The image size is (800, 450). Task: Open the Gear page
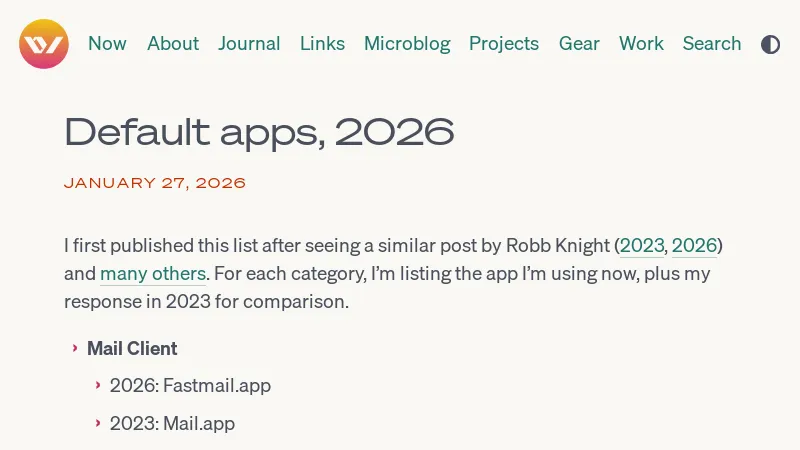(x=579, y=44)
